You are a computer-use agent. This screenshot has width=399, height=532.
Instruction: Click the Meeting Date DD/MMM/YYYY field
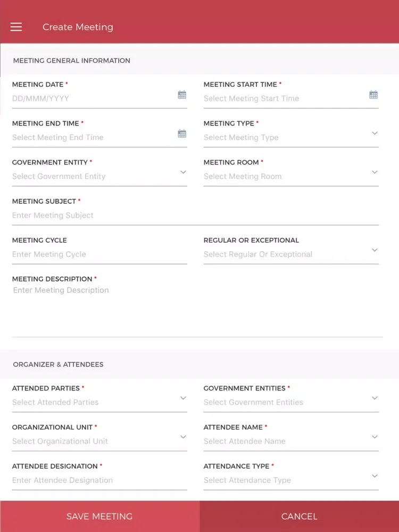pyautogui.click(x=90, y=98)
